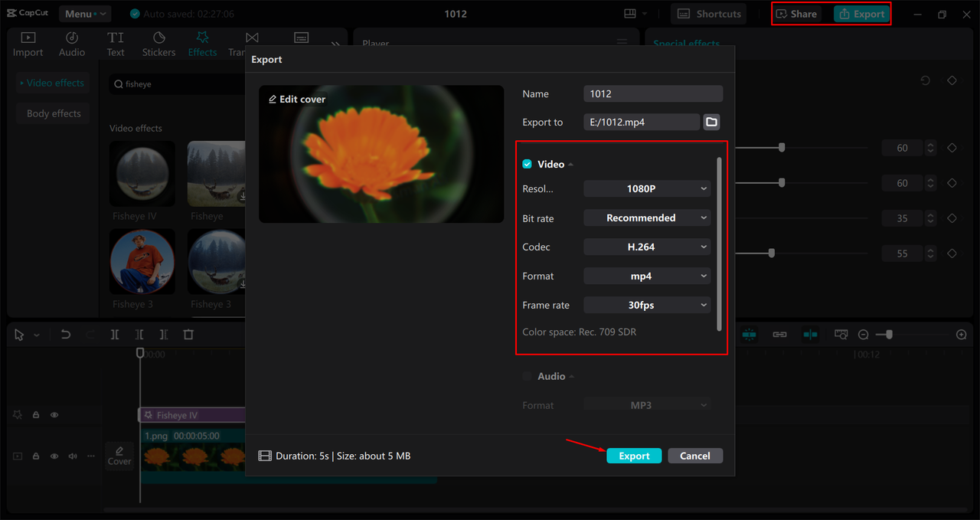
Task: Zoom in the timeline with plus
Action: [x=962, y=335]
